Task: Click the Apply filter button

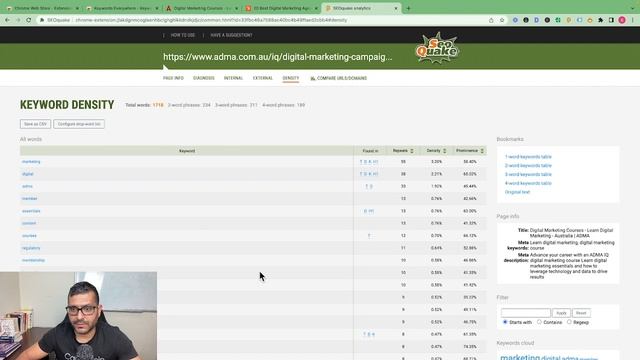Action: point(561,313)
